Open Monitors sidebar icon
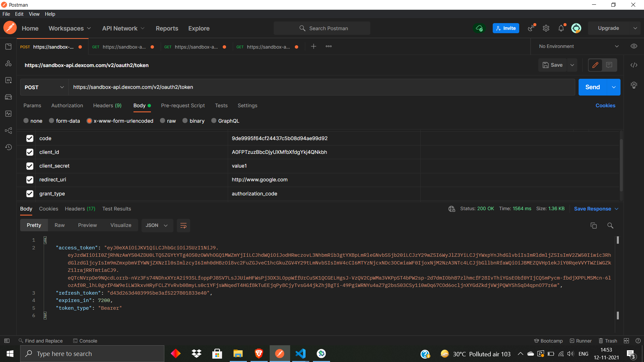 8,114
